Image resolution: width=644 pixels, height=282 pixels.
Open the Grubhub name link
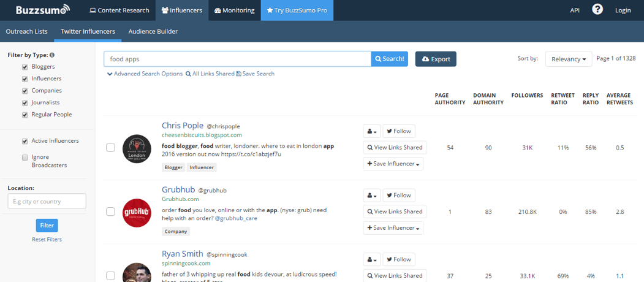178,189
